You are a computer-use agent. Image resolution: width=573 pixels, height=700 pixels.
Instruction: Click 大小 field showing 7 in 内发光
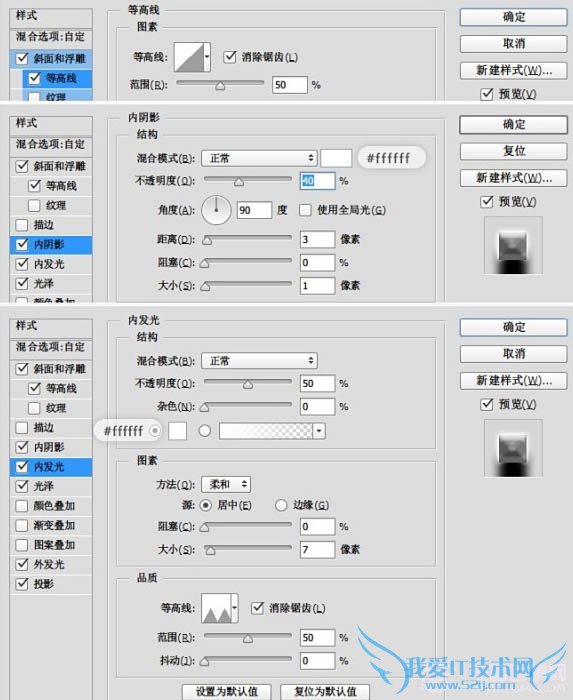317,550
